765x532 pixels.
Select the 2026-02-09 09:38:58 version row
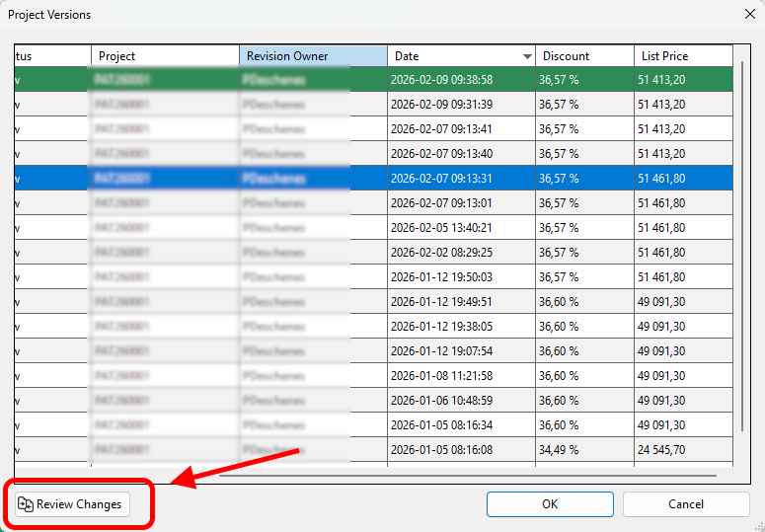[x=455, y=80]
